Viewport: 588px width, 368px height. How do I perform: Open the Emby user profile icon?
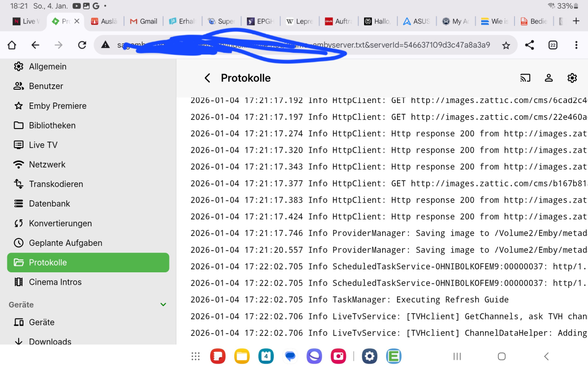549,78
